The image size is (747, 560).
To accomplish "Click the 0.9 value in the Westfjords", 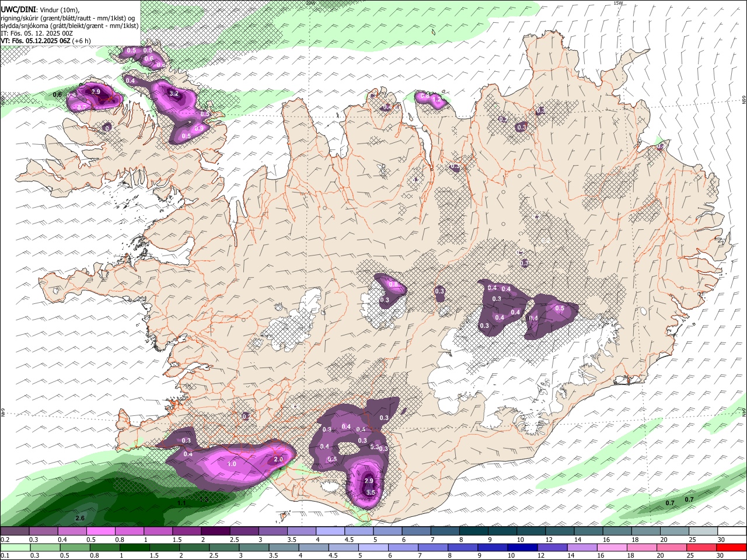I will pos(199,128).
